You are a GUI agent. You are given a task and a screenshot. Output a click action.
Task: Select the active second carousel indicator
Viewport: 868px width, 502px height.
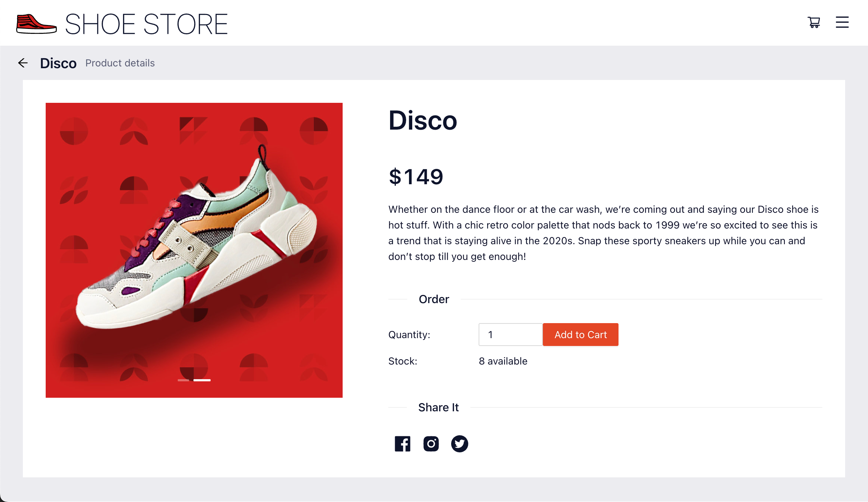[202, 380]
